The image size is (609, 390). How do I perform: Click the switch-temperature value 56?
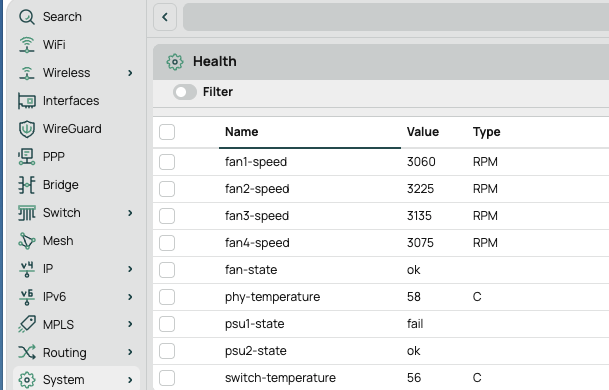pos(414,378)
